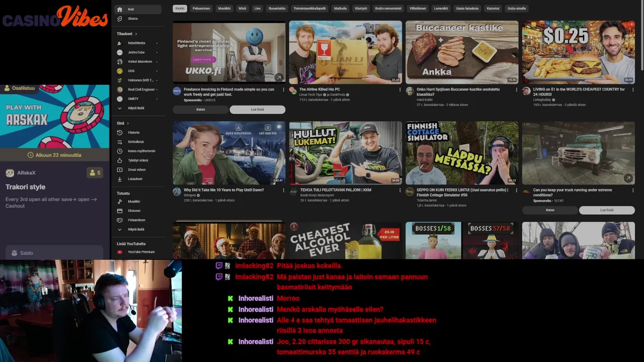Open three-dot menu for LIVING on $1 video
The height and width of the screenshot is (362, 644).
coord(633,90)
